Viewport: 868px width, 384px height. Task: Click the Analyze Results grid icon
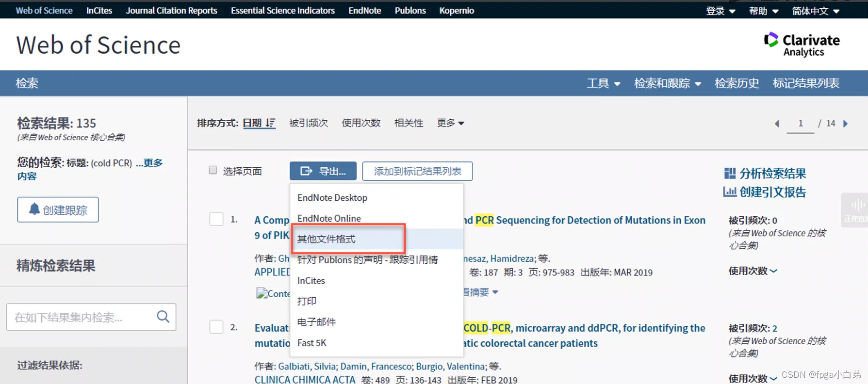(x=729, y=173)
